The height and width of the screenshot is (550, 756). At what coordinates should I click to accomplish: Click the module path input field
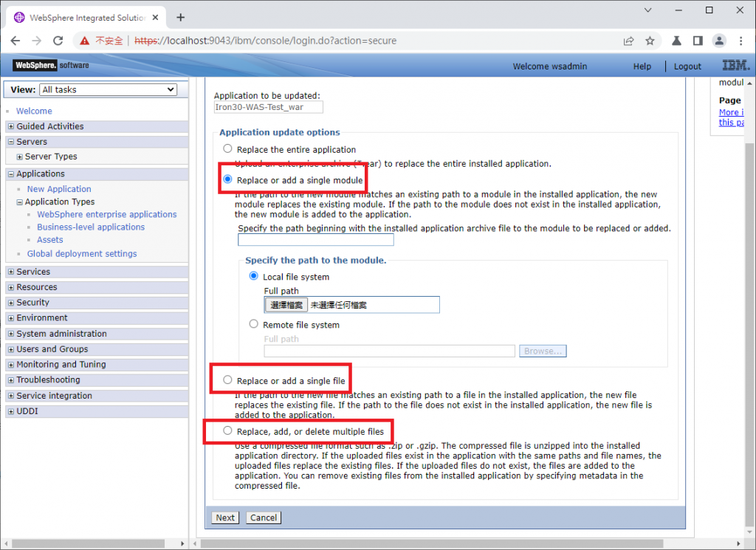pos(316,240)
